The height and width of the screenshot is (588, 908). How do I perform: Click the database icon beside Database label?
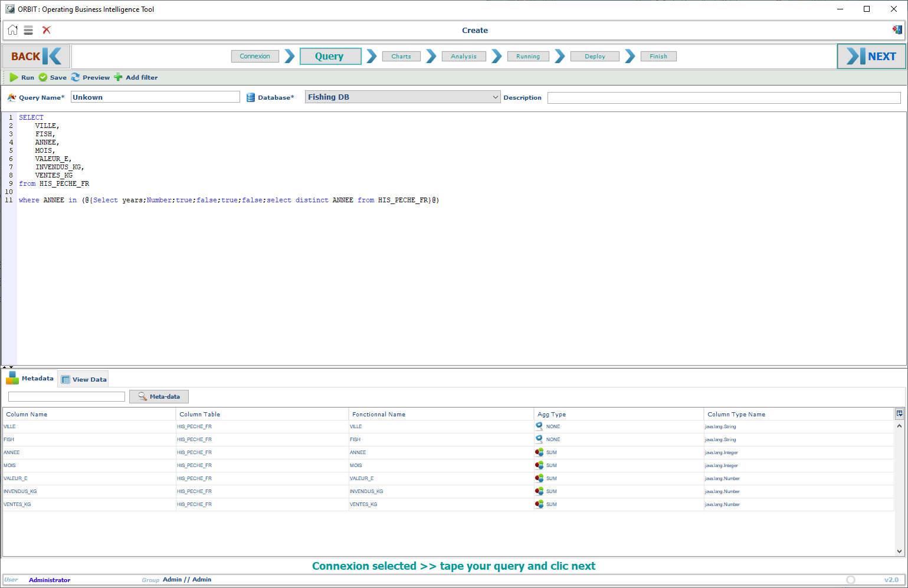[x=251, y=97]
